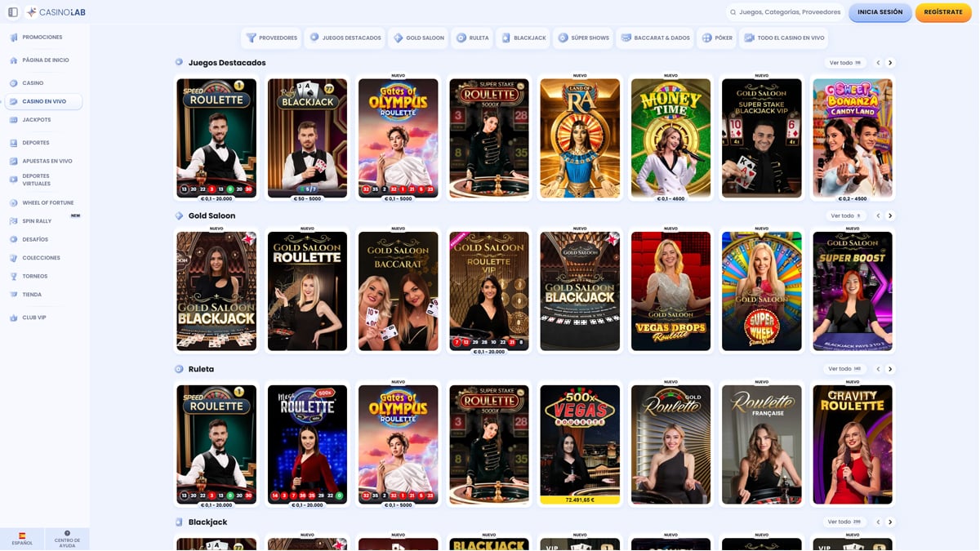The image size is (980, 551).
Task: Open Gravity Roulette thumbnail
Action: (x=853, y=445)
